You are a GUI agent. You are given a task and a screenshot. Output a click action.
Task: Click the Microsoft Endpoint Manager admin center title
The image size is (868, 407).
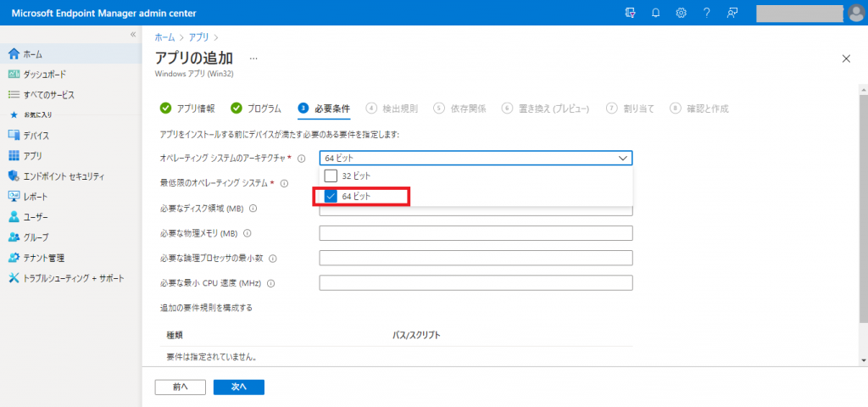103,14
